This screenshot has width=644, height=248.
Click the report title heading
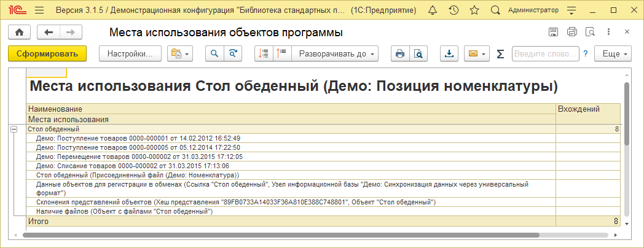tap(294, 87)
